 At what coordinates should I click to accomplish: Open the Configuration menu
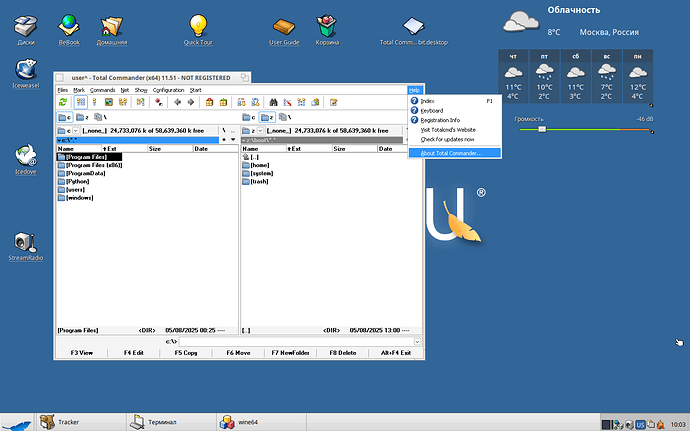[169, 90]
